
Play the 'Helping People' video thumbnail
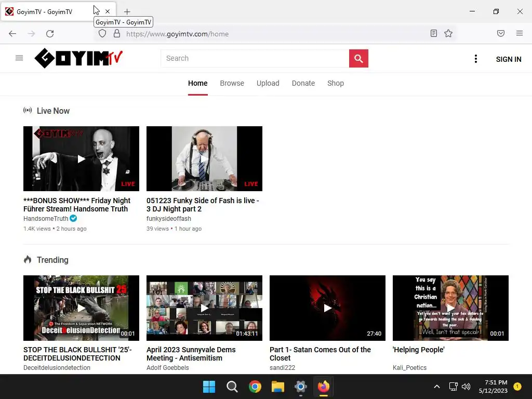tap(450, 308)
